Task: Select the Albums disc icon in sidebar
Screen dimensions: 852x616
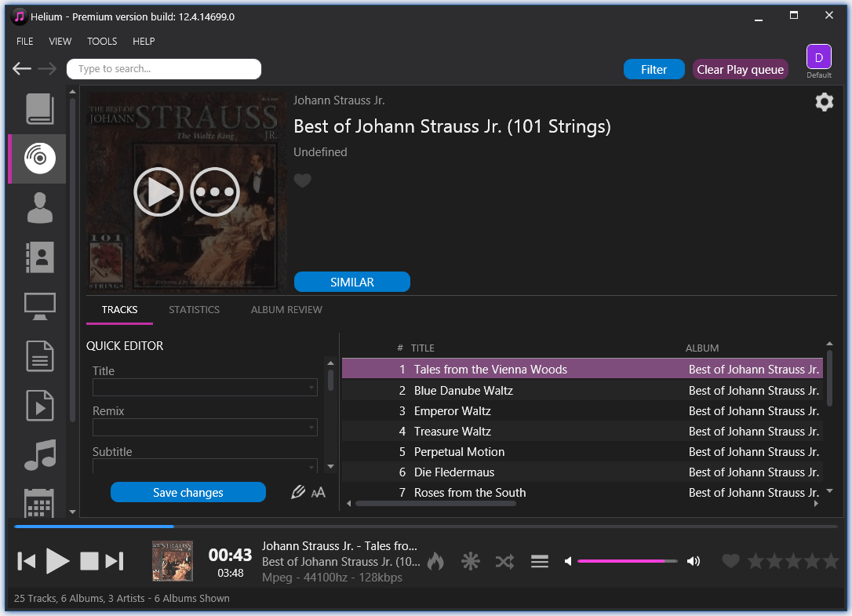Action: click(40, 159)
